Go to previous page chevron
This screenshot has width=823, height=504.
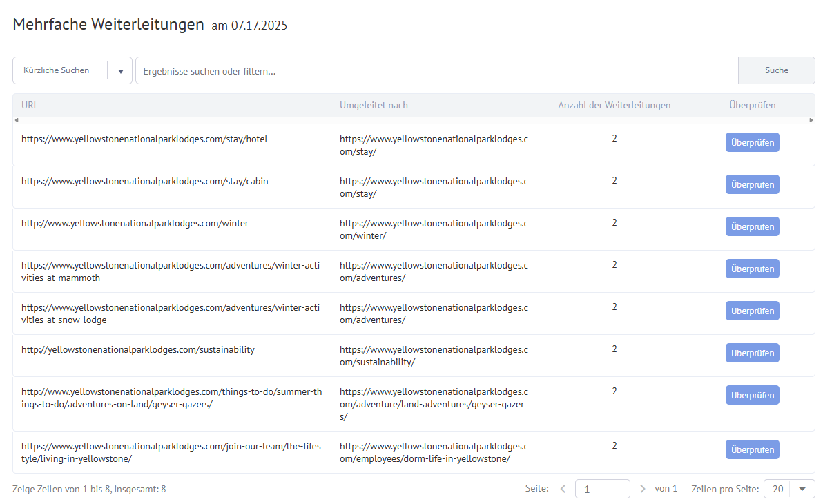click(x=563, y=489)
